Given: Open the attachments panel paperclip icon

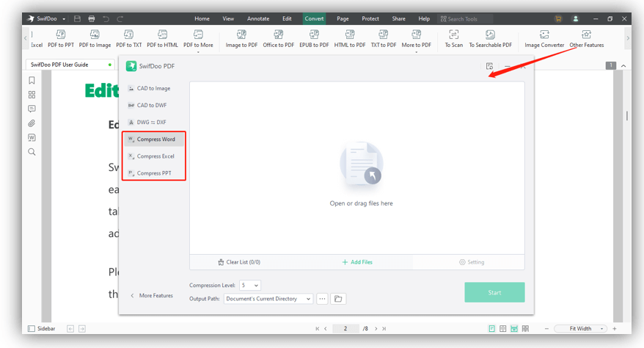Looking at the screenshot, I should click(x=32, y=123).
